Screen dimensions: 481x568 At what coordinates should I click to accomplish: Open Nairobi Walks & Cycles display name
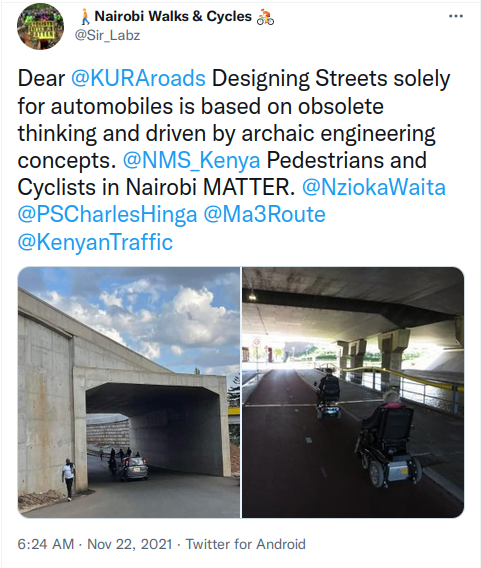173,16
